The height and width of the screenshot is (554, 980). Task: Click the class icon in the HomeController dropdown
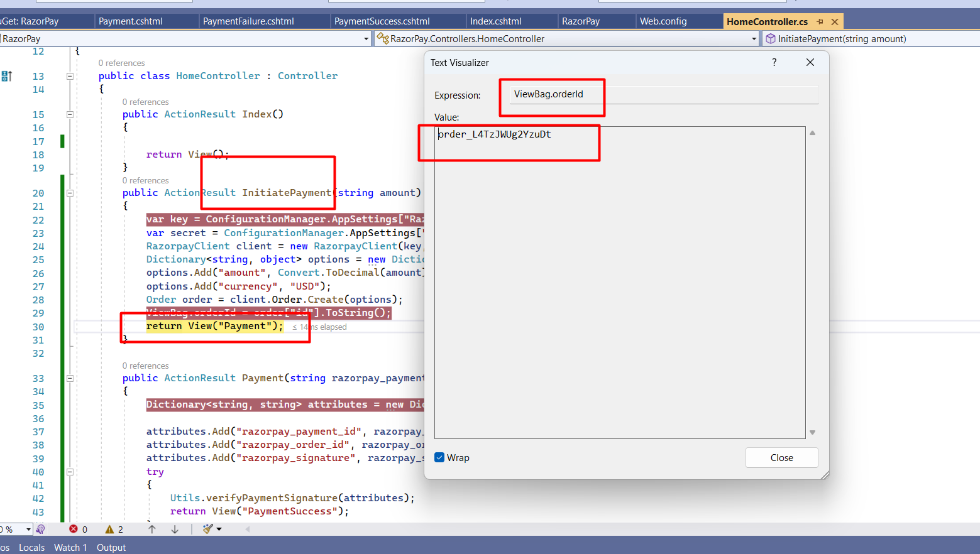coord(382,38)
